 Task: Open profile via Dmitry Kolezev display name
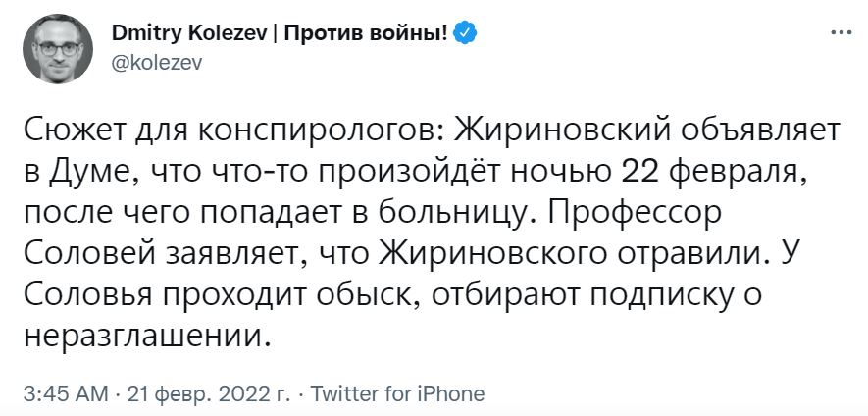189,34
